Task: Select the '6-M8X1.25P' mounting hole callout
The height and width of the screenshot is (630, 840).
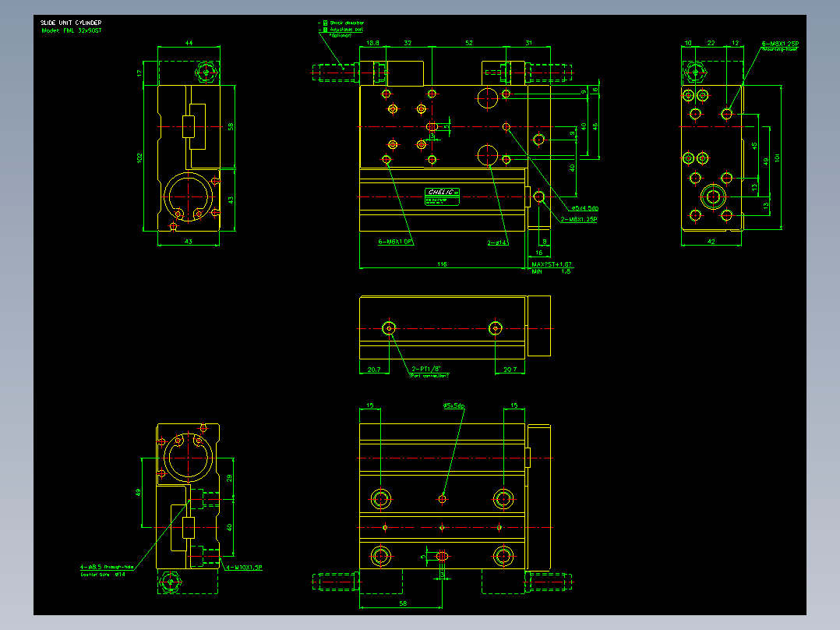Action: [780, 44]
